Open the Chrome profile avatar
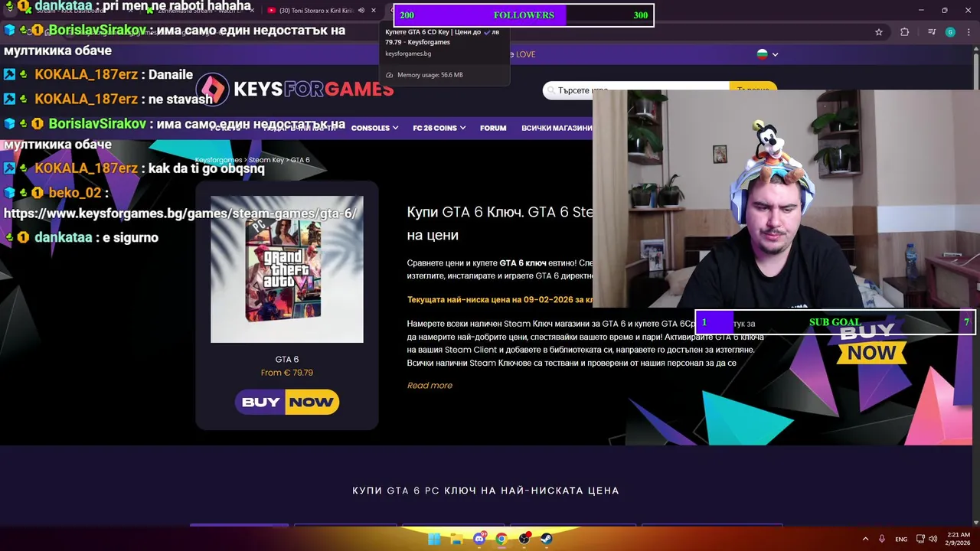 tap(950, 32)
